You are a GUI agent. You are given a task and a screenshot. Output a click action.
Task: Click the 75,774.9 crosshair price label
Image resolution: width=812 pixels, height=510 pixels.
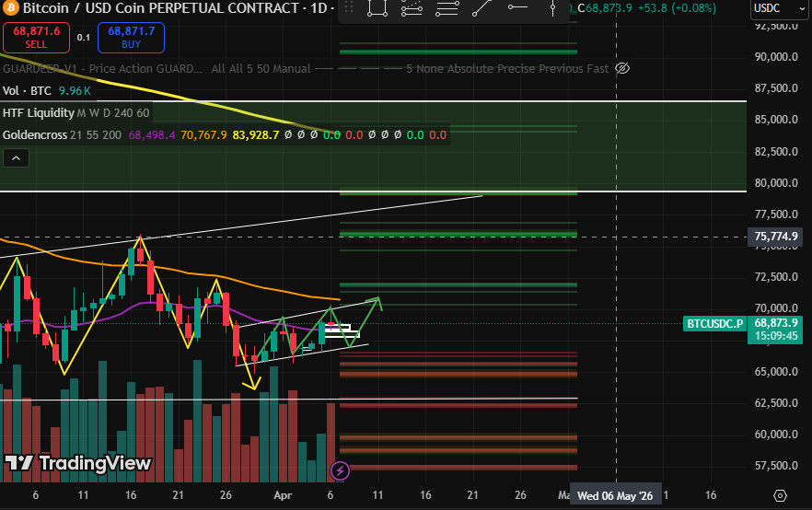776,237
